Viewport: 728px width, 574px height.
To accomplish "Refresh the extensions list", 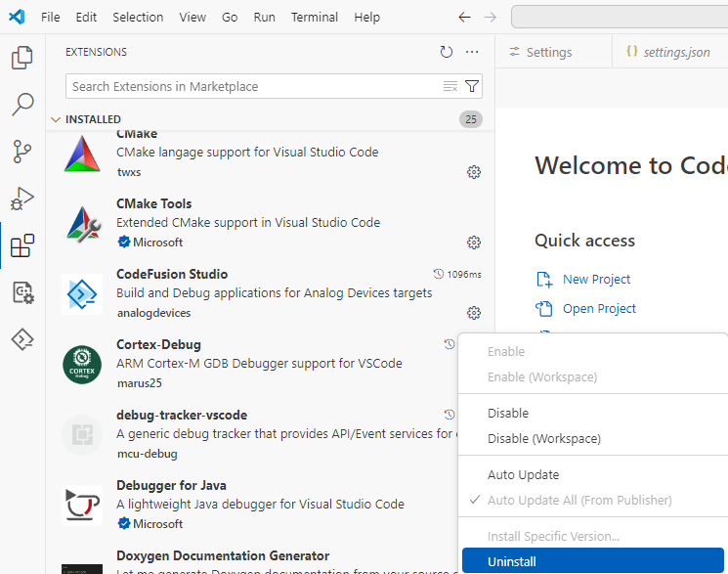I will [x=447, y=52].
